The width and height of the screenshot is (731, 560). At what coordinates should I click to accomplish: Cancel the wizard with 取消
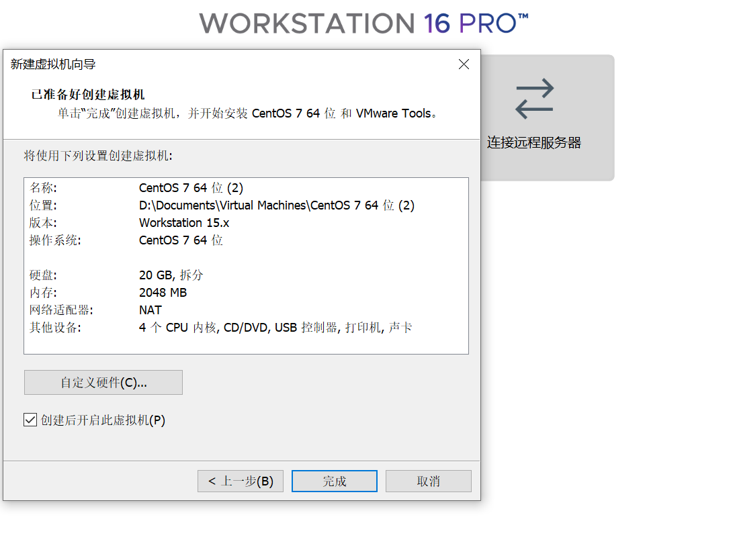pos(429,481)
